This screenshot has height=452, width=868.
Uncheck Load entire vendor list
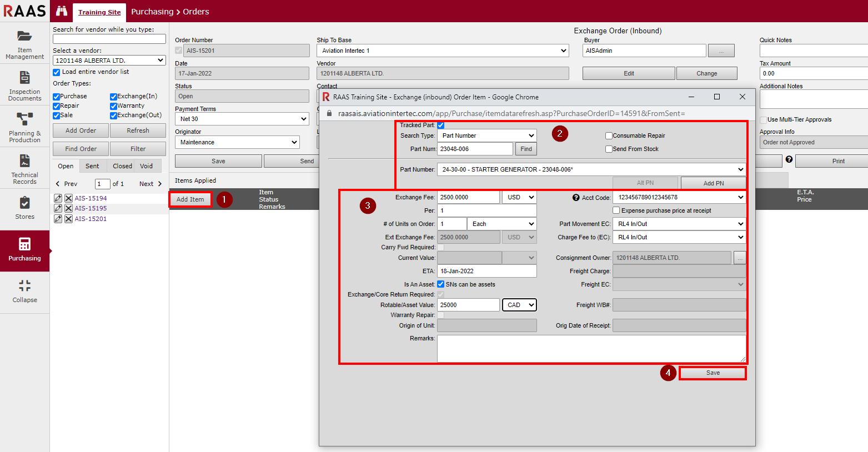pyautogui.click(x=57, y=72)
